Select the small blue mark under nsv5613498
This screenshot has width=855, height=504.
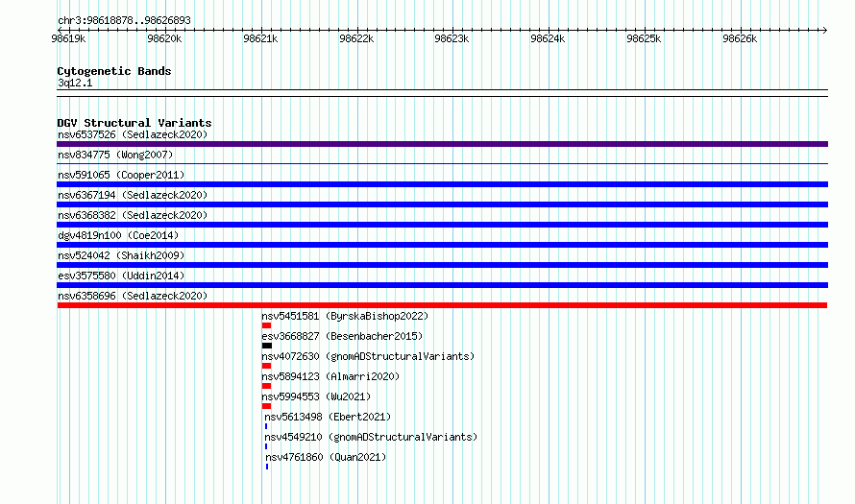[266, 426]
